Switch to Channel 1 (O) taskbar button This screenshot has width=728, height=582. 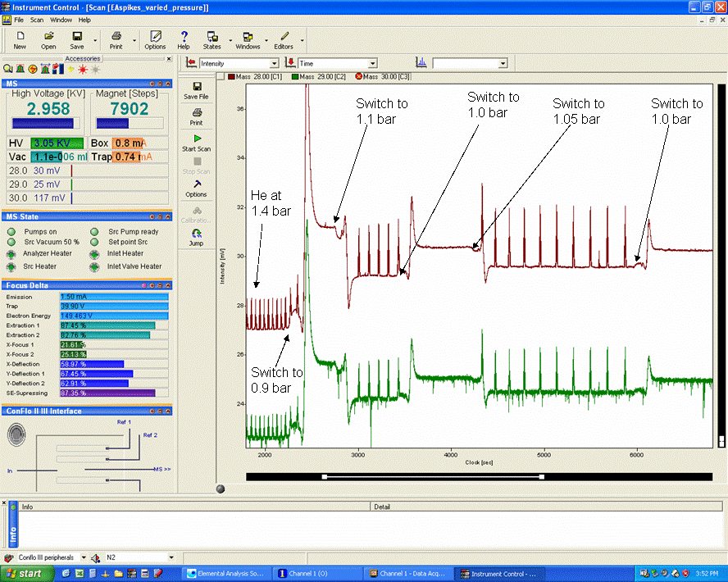(317, 574)
